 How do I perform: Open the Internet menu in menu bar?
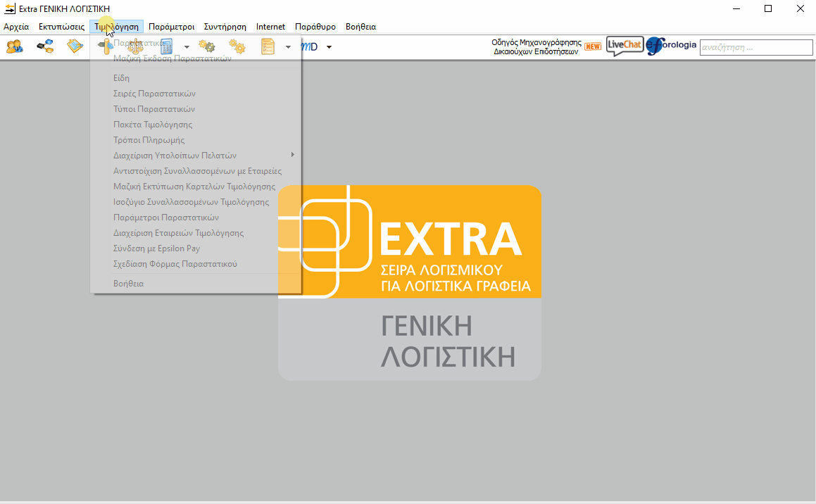[x=270, y=27]
